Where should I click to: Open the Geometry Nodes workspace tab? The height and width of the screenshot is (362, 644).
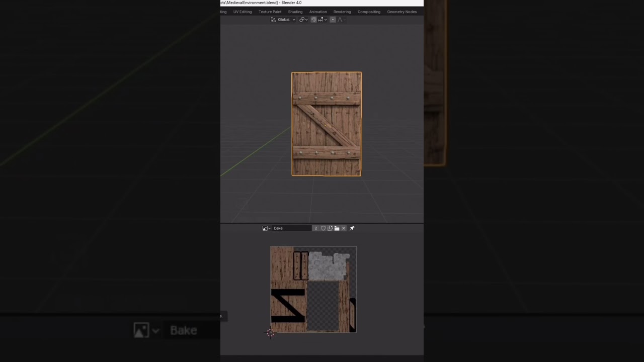pyautogui.click(x=401, y=12)
